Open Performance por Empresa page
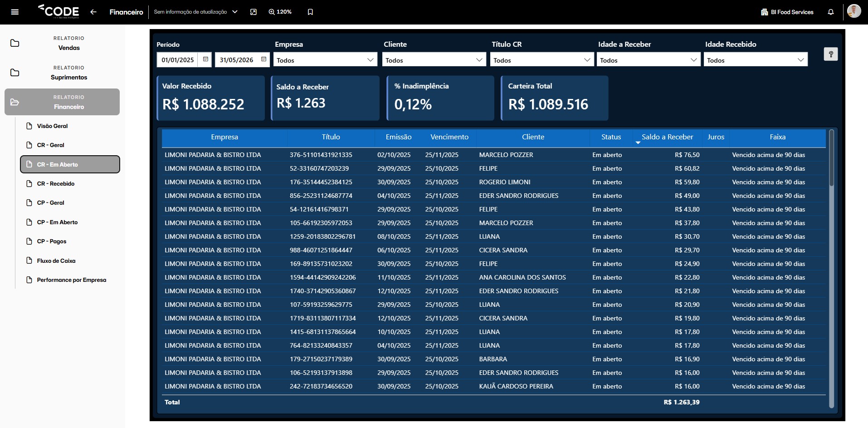The image size is (868, 428). tap(70, 280)
